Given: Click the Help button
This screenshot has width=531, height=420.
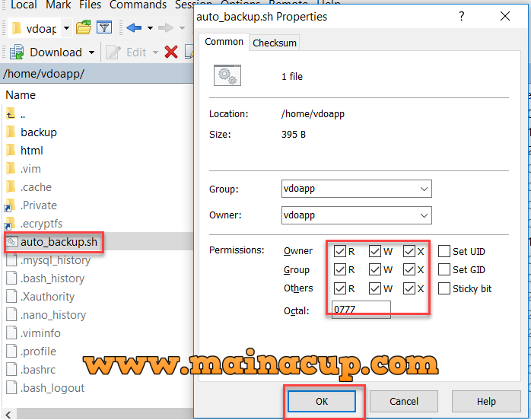Looking at the screenshot, I should pyautogui.click(x=486, y=402).
